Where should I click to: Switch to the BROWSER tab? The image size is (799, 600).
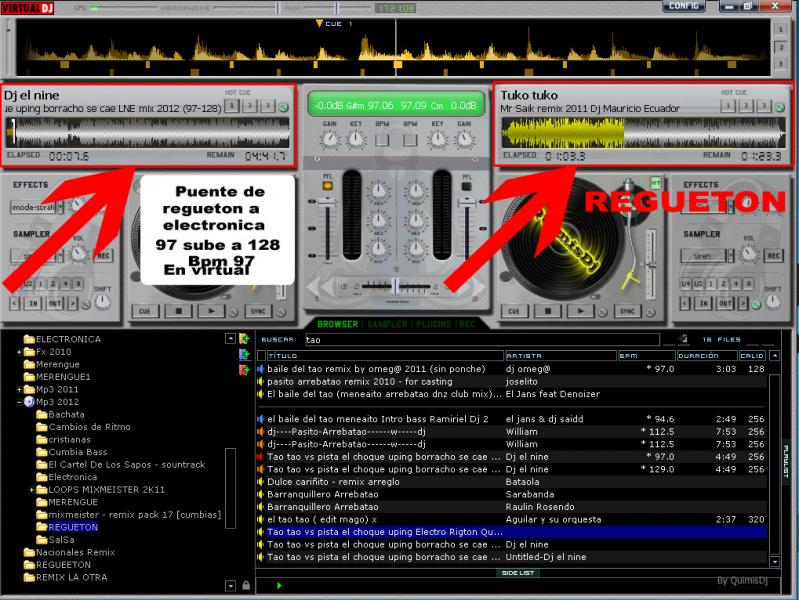pyautogui.click(x=337, y=324)
